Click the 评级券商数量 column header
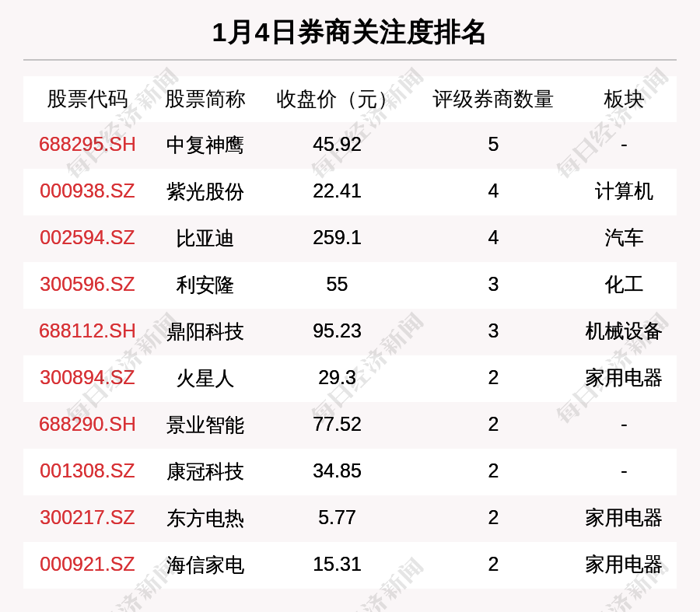This screenshot has height=612, width=700. click(493, 99)
